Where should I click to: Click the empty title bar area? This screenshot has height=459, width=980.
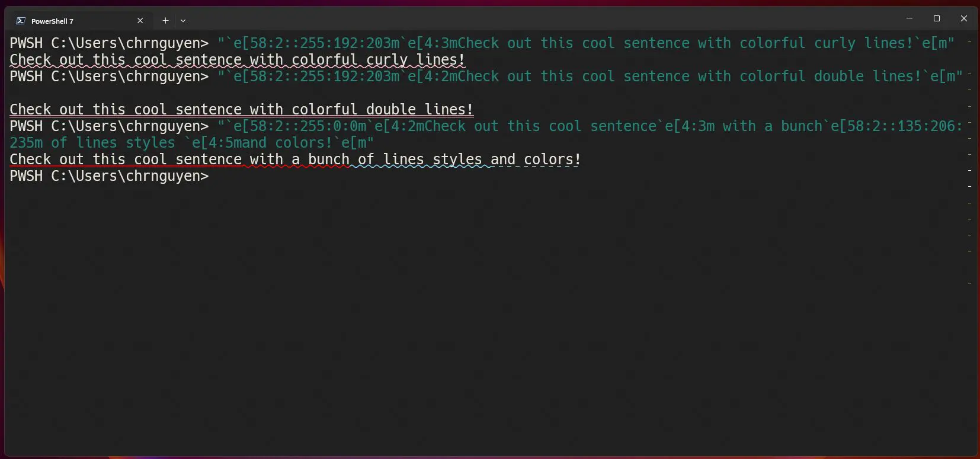533,19
